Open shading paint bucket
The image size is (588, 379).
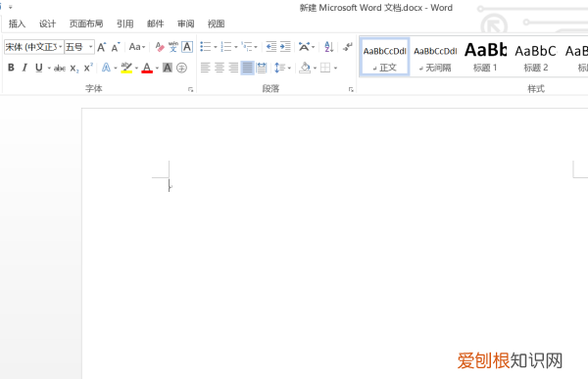point(305,68)
